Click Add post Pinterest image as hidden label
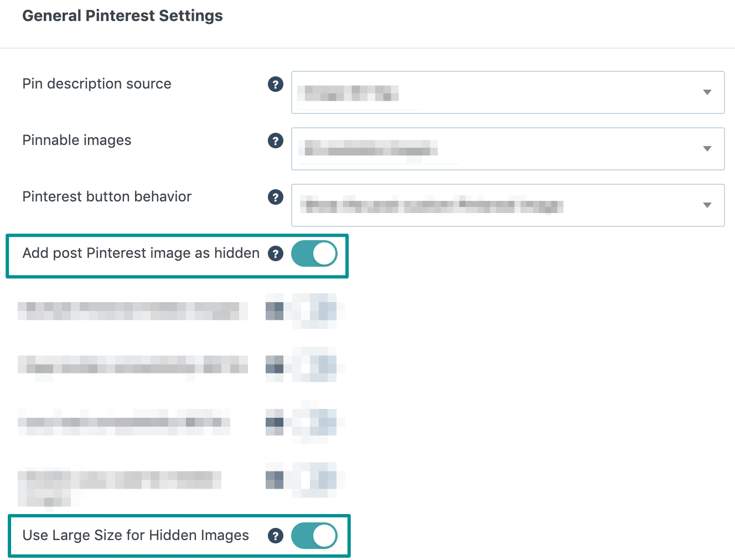 141,253
